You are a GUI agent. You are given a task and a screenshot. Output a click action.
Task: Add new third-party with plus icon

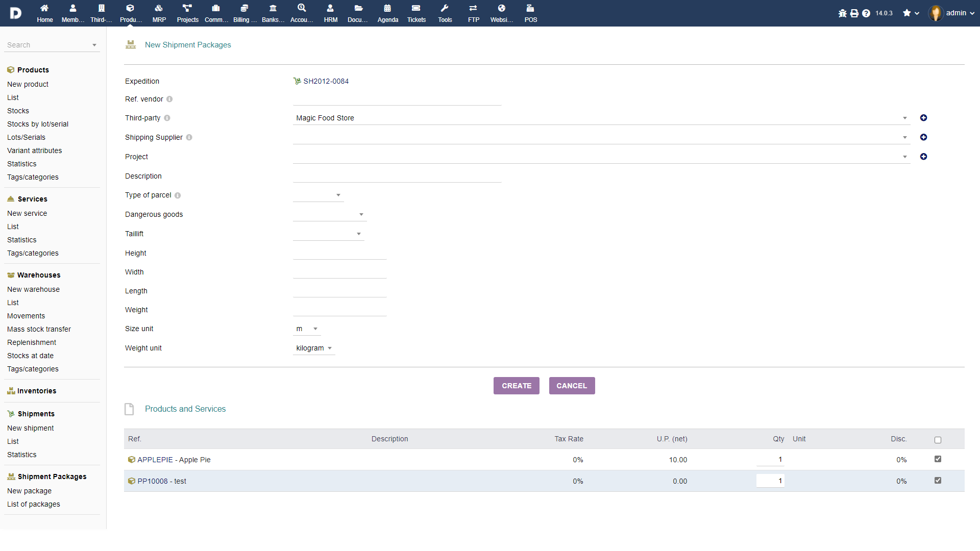coord(923,118)
